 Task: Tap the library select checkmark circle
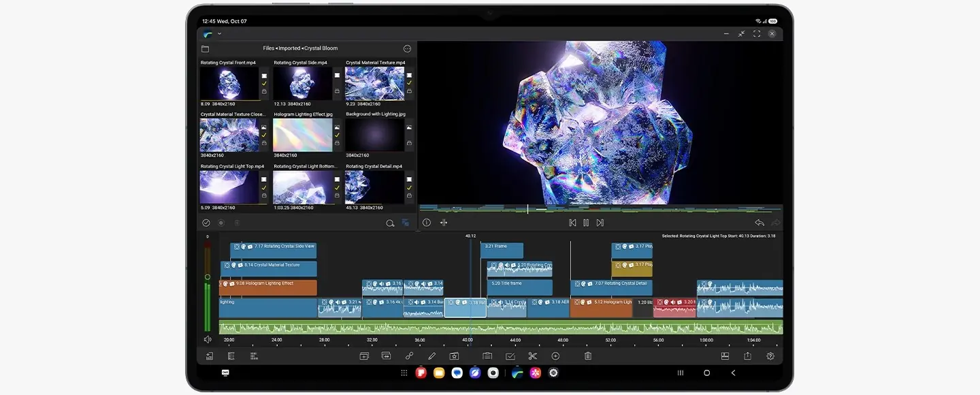206,223
